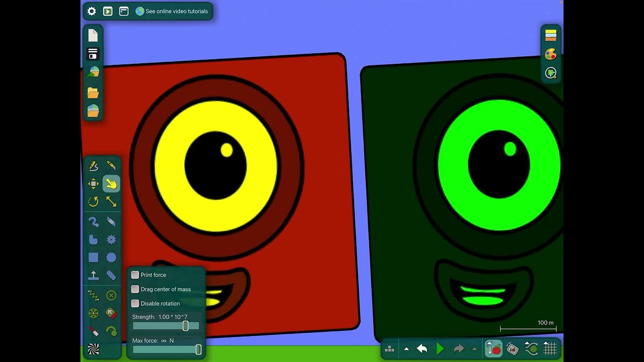This screenshot has height=362, width=644.
Task: Create a new scene with blank page icon
Action: [93, 35]
